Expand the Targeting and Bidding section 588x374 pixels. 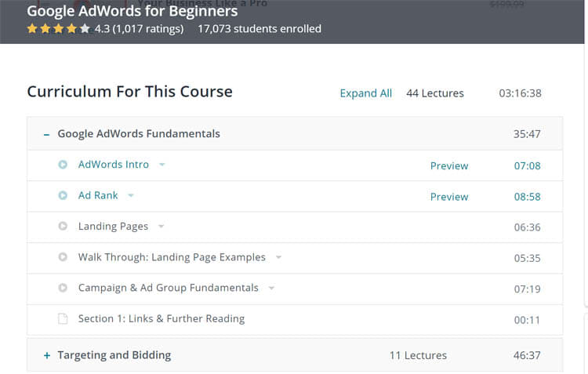click(47, 355)
